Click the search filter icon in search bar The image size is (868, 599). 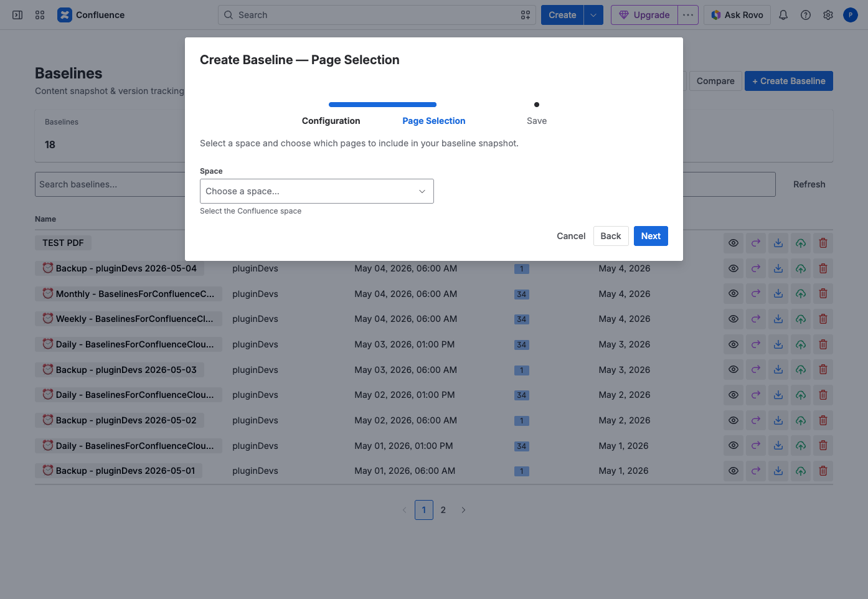point(526,15)
